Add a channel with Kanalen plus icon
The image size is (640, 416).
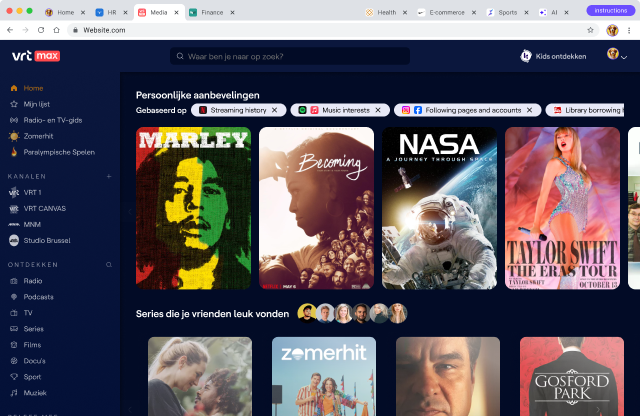(109, 176)
